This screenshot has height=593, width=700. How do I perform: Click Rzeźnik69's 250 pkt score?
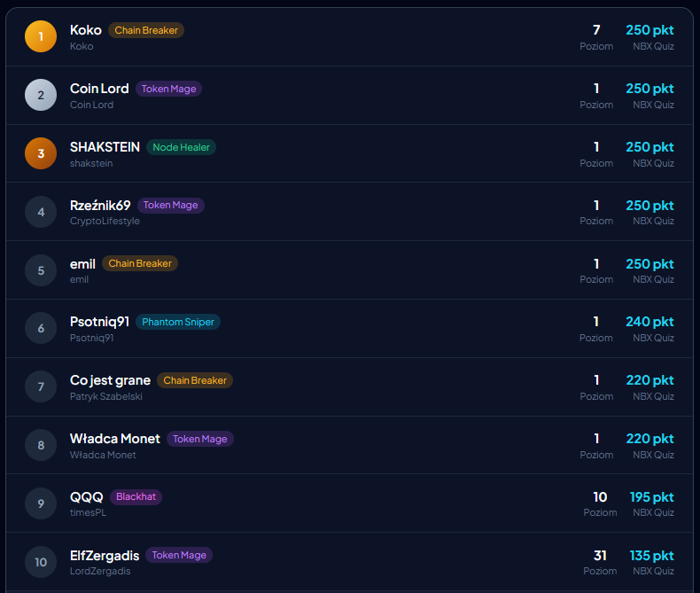649,206
